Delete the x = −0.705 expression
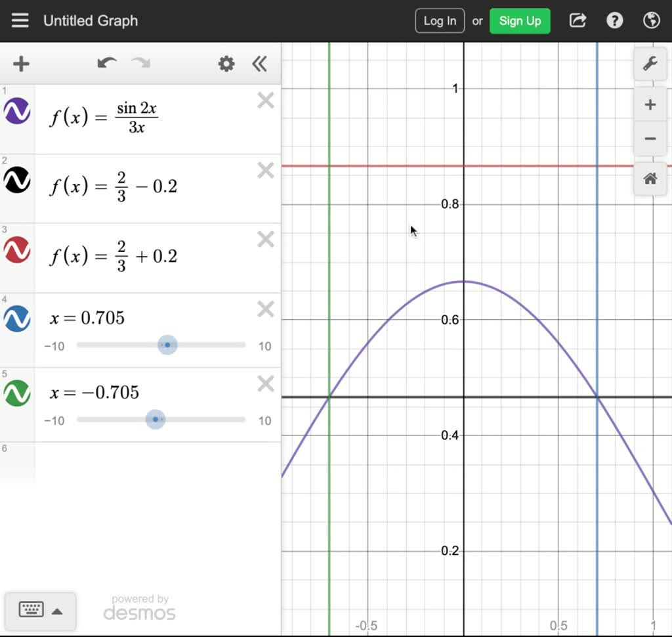This screenshot has height=637, width=672. (265, 384)
